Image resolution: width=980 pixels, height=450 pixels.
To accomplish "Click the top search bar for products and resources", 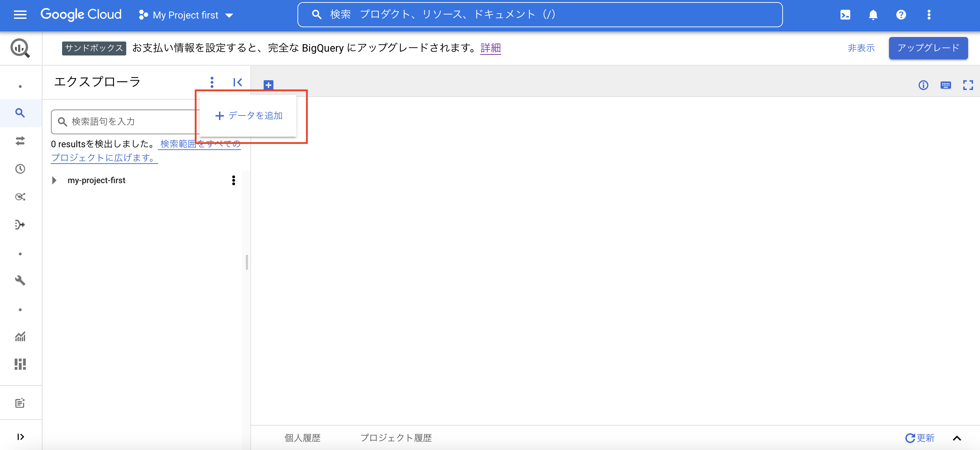I will pos(540,15).
